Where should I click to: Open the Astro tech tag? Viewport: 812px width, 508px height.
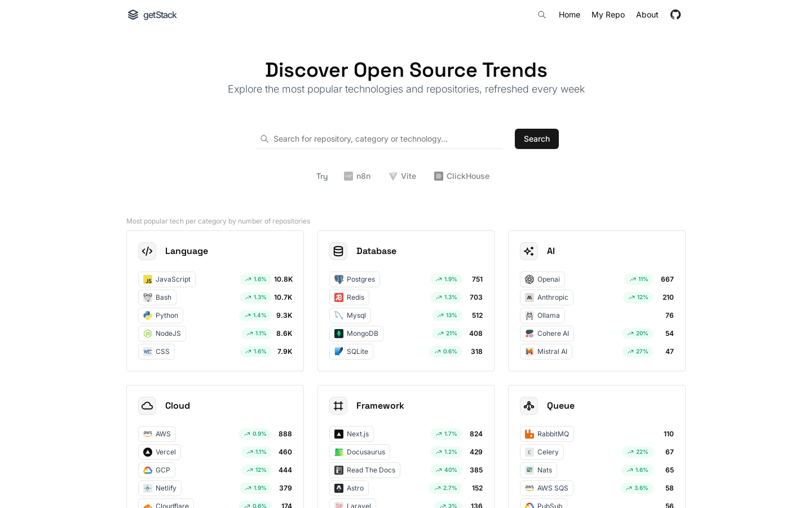(x=349, y=488)
